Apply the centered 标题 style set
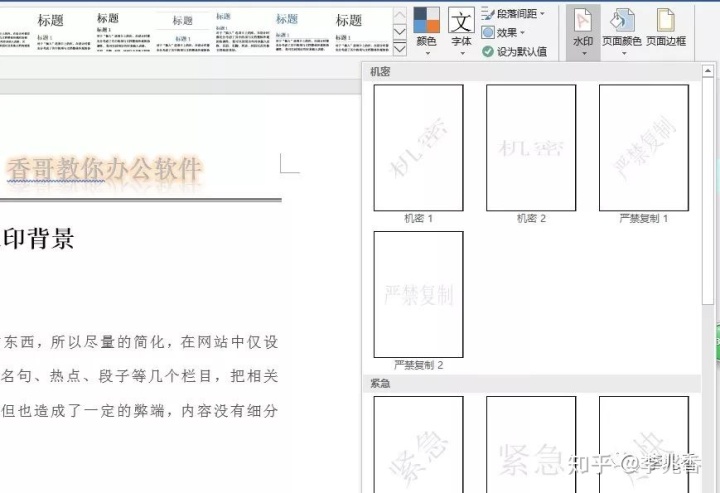 (x=182, y=32)
